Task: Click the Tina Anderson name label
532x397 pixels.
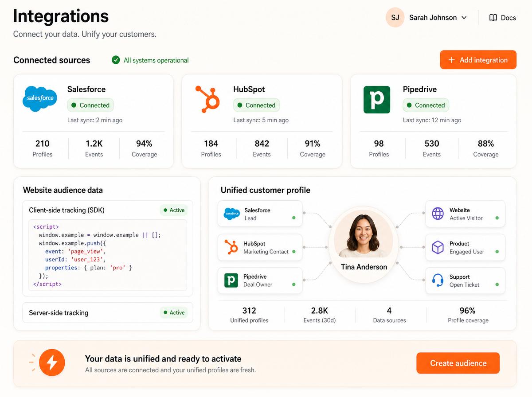Action: pos(364,267)
